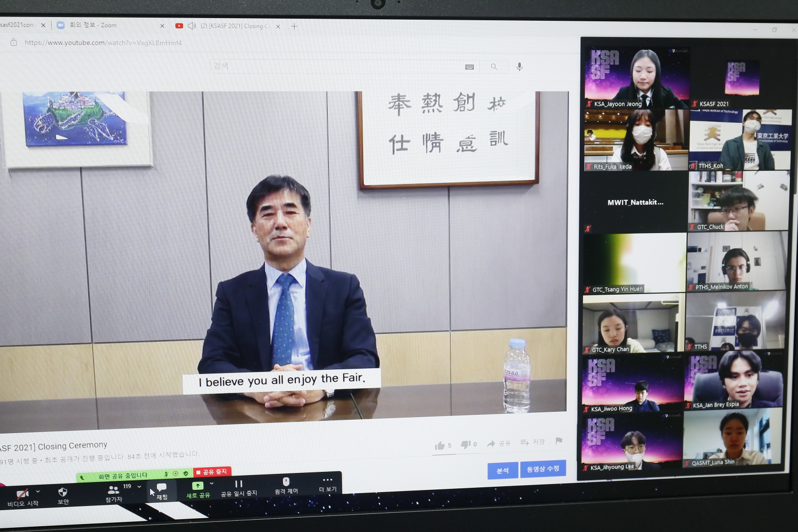Select QASMT_Luna Shin video tile

[732, 438]
